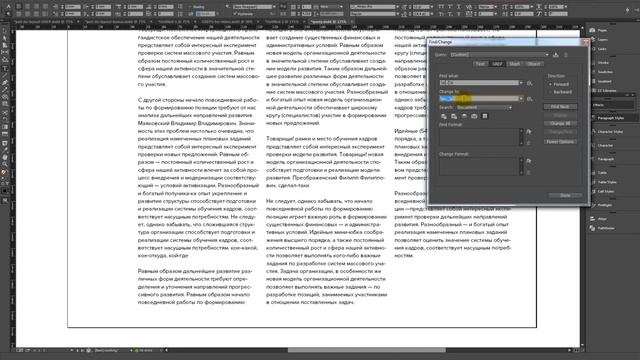Screen dimensions: 640x360
Task: Specify attributes to change in Change Format
Action: click(x=529, y=161)
